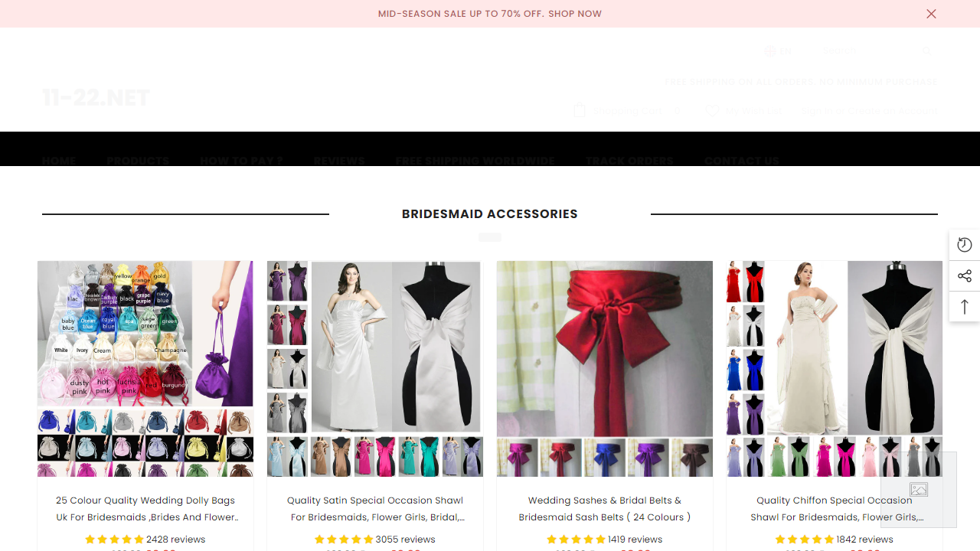Viewport: 980px width, 551px height.
Task: Follow the Shop Now sale link
Action: 575,14
